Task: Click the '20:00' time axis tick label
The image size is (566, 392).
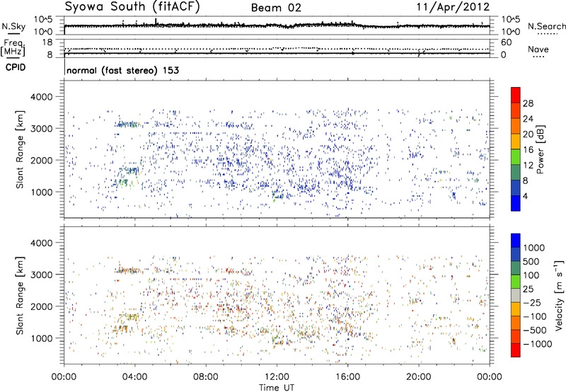Action: (x=419, y=377)
